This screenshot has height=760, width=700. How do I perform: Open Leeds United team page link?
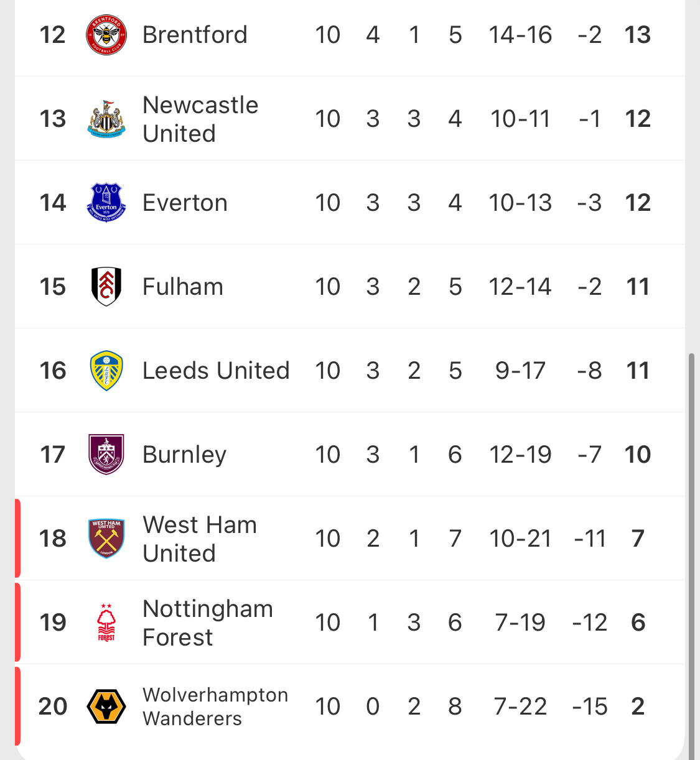click(216, 371)
